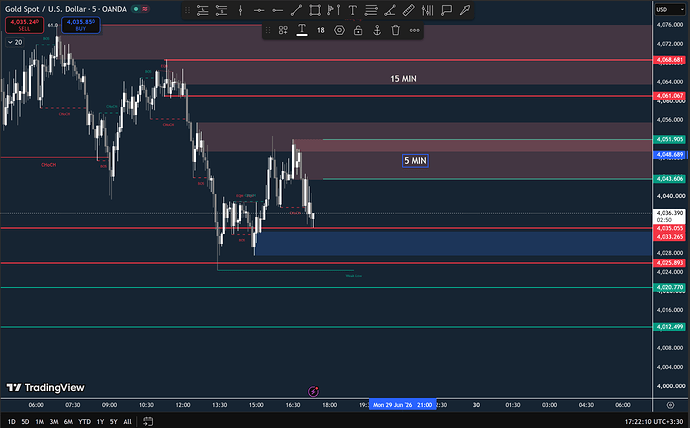This screenshot has height=428, width=690.
Task: Click the red data feed indicator icon
Action: (x=145, y=9)
